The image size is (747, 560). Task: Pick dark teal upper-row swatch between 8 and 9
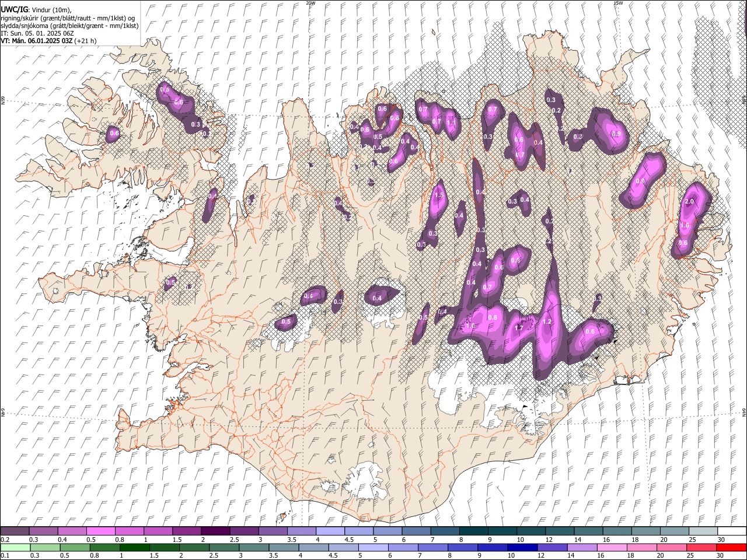pos(473,531)
